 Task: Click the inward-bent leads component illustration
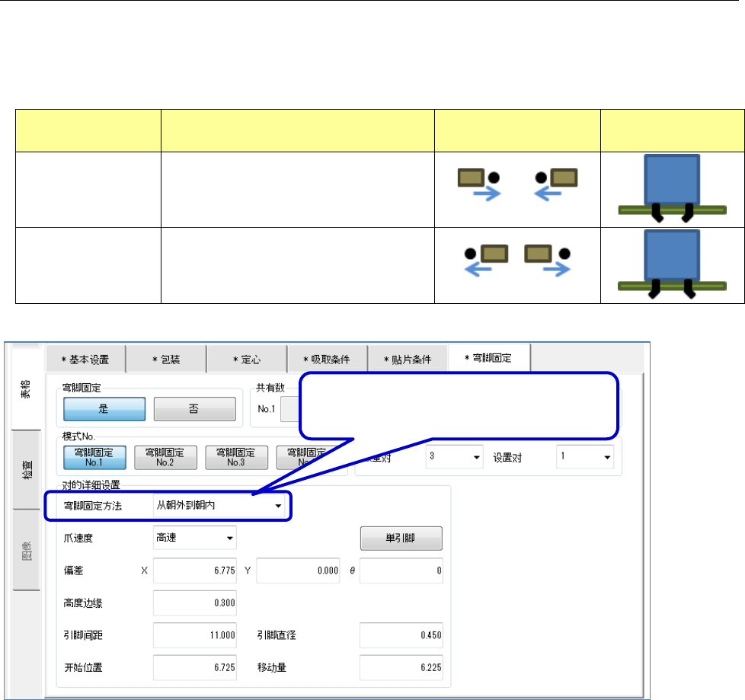(x=673, y=189)
